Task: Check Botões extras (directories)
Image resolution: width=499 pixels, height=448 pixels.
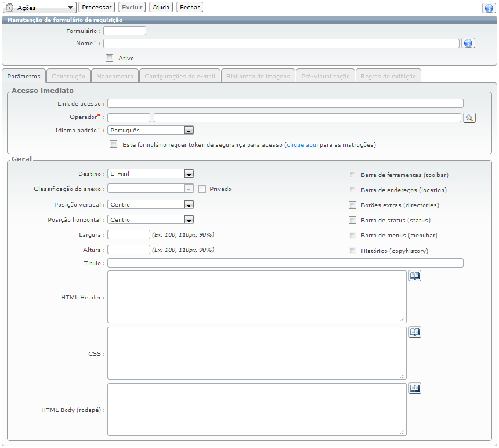Action: 352,205
